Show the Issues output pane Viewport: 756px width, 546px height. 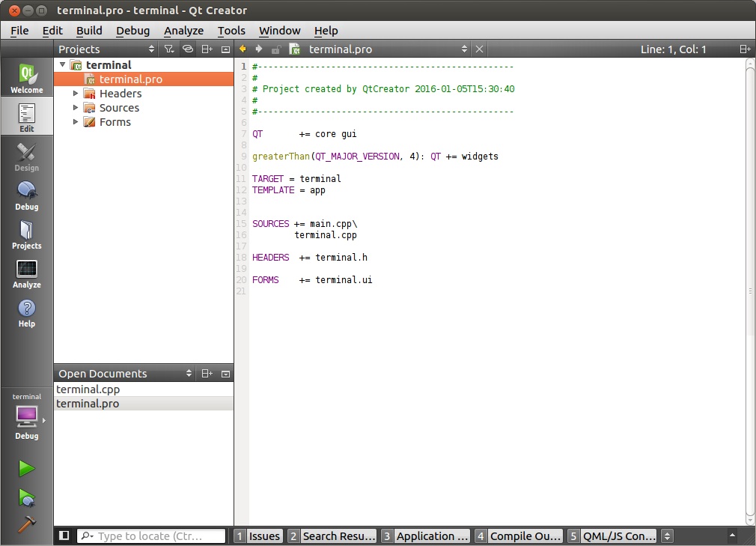coord(258,536)
